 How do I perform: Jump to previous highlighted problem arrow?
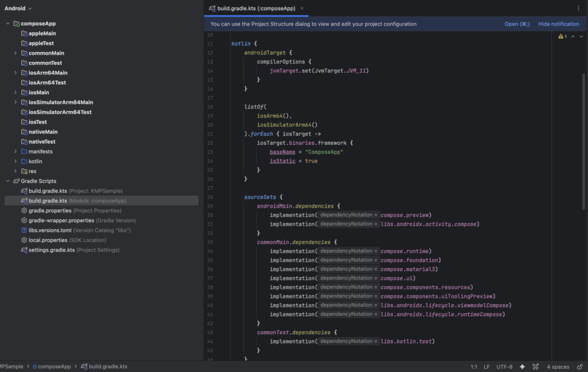tap(572, 37)
